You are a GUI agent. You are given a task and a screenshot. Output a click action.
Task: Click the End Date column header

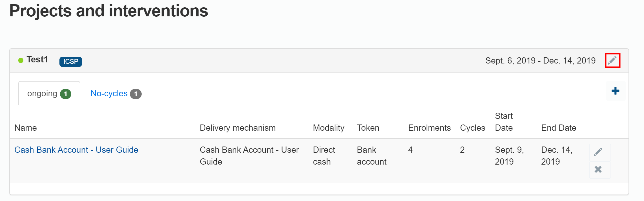(559, 128)
